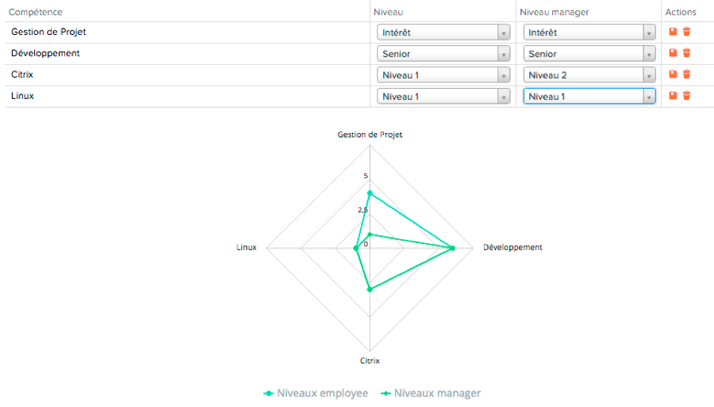Expand Citrix Niveau manager dropdown showing Niveau 2
The image size is (714, 407).
point(589,75)
